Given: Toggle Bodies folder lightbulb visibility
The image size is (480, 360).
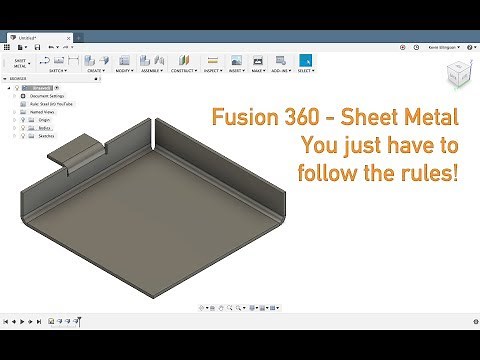Looking at the screenshot, I should tap(23, 128).
